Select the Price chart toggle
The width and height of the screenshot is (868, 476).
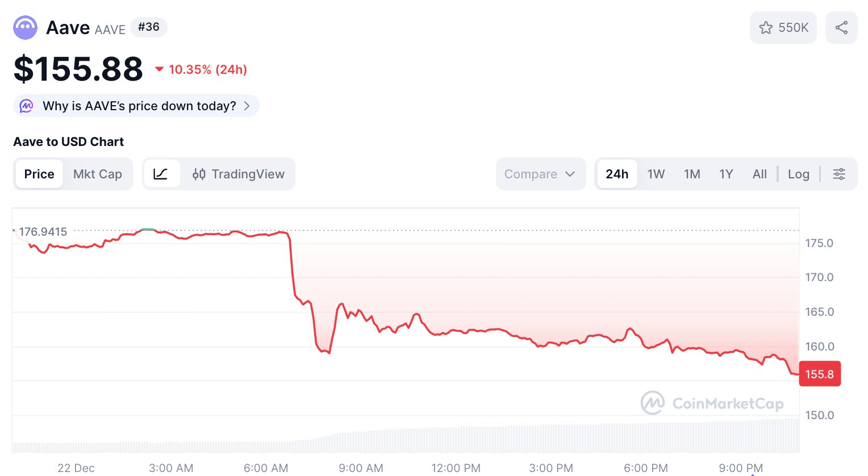pyautogui.click(x=39, y=174)
